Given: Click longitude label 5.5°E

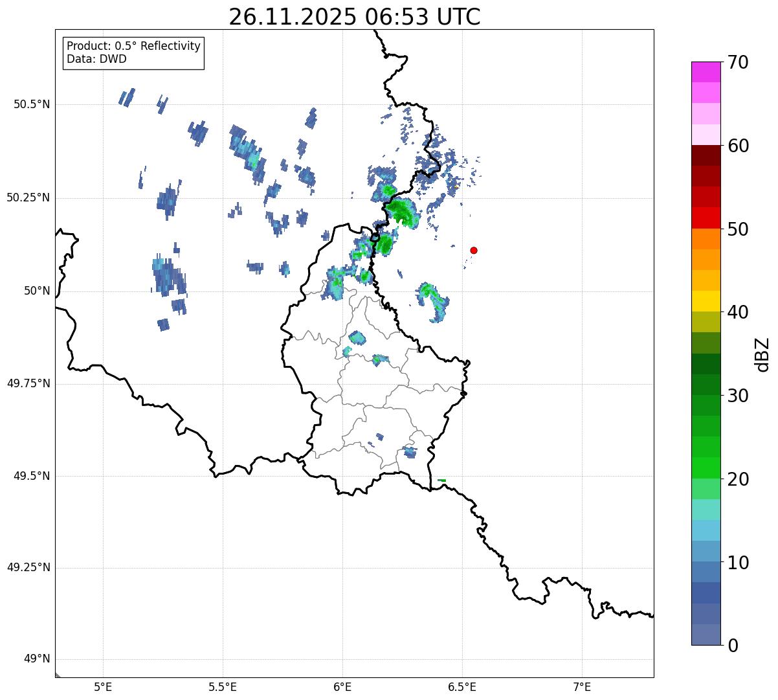Looking at the screenshot, I should (223, 686).
